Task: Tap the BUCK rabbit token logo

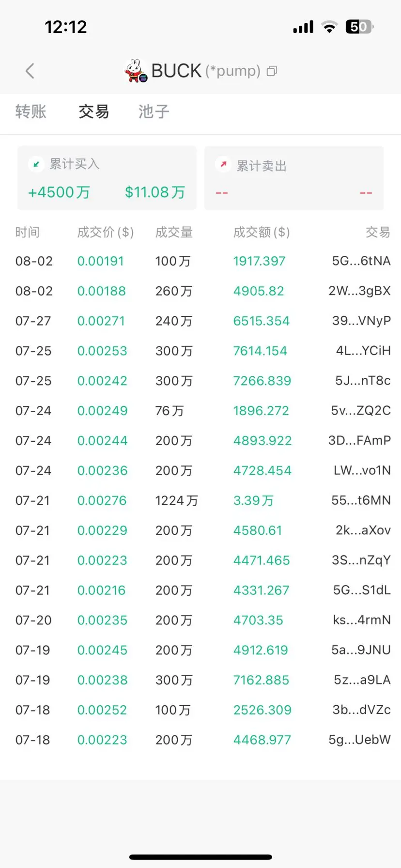Action: [x=136, y=71]
